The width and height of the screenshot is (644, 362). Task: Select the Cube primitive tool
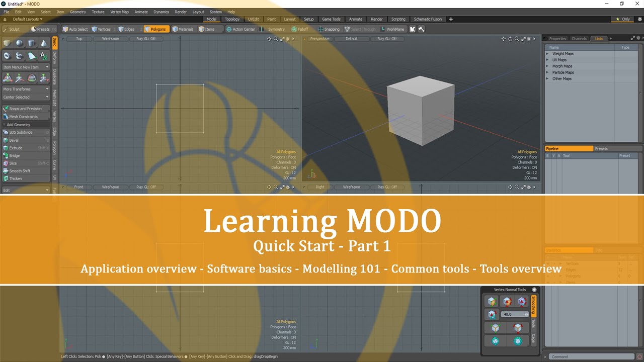tap(7, 43)
